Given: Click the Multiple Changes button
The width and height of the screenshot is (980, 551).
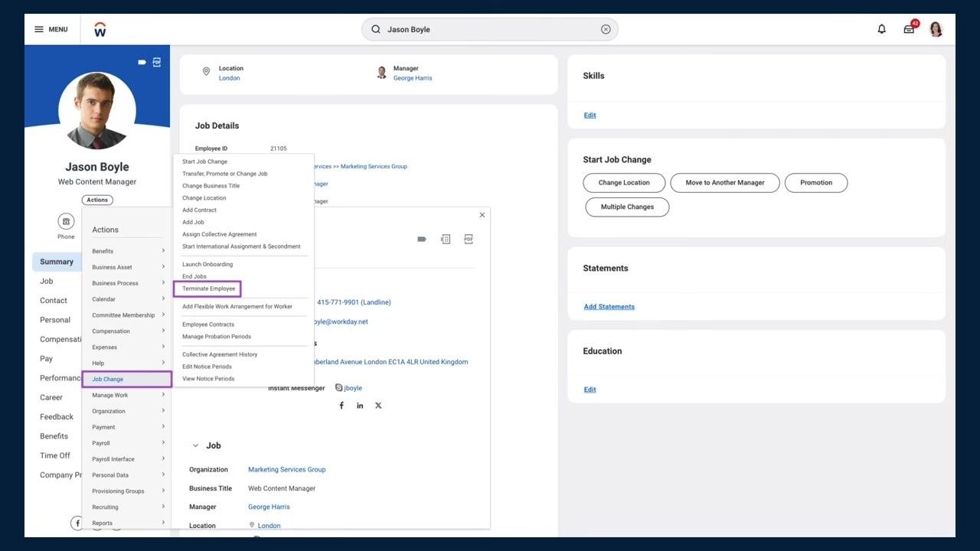Looking at the screenshot, I should [627, 207].
